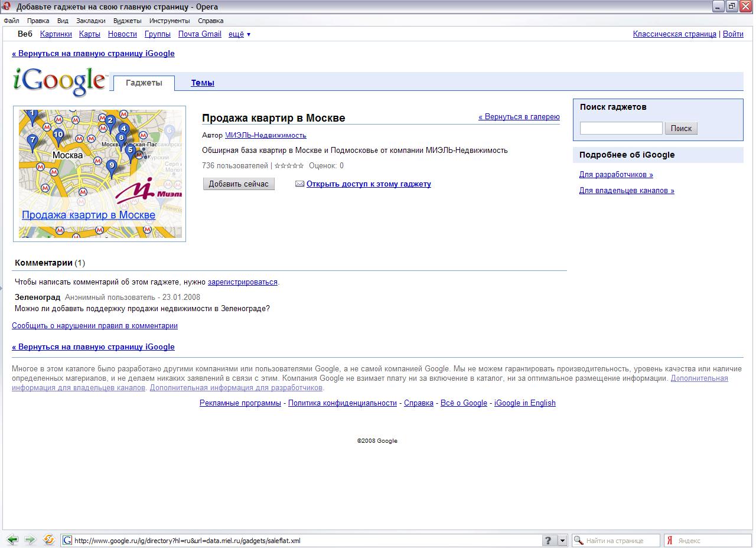Open the address bar dropdown arrow
756x549 pixels.
(562, 540)
